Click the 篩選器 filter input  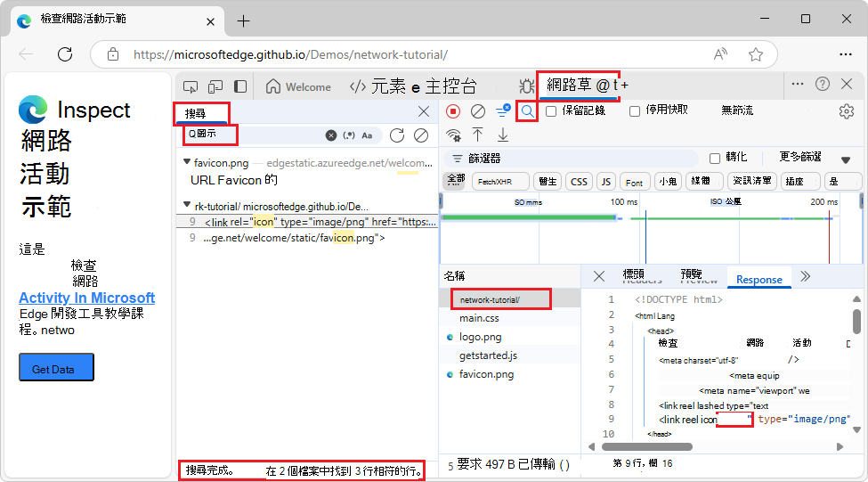click(570, 159)
